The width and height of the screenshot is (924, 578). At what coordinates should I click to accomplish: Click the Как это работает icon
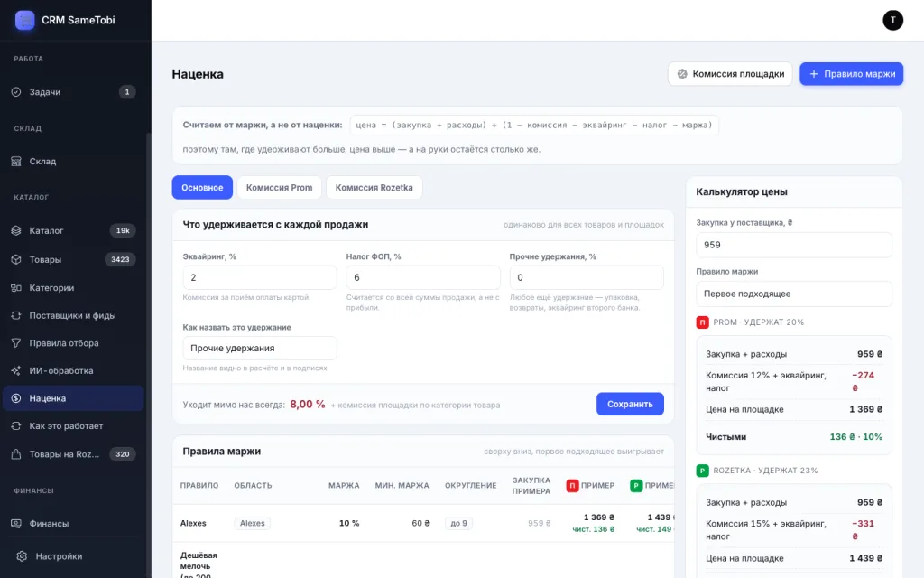tap(16, 426)
